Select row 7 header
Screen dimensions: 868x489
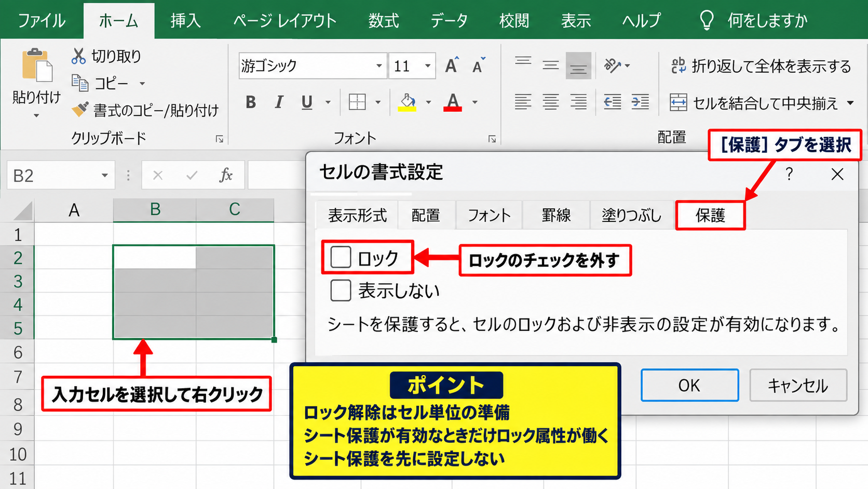click(17, 376)
